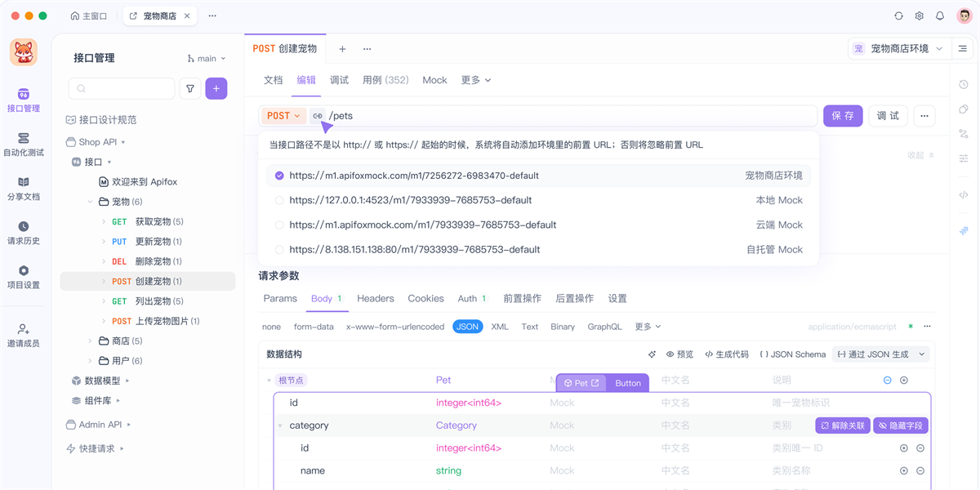Click the hamburger menu next to environment

pyautogui.click(x=963, y=48)
